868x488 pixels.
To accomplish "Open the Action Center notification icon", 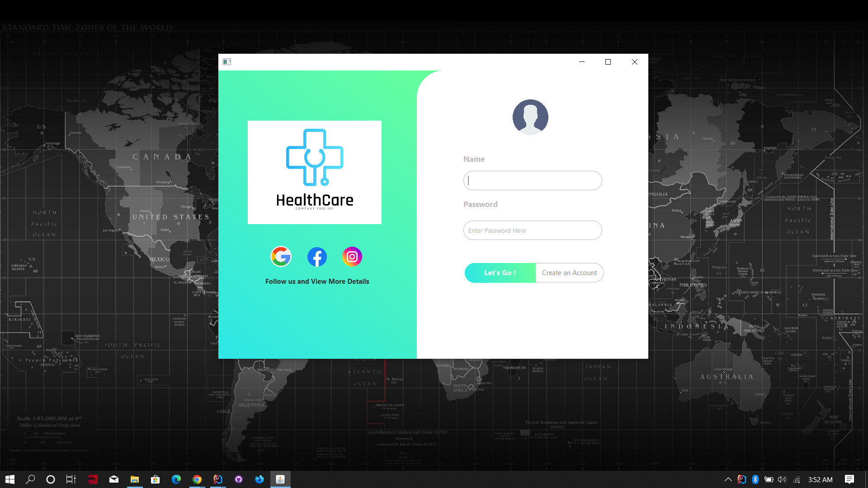I will 849,479.
